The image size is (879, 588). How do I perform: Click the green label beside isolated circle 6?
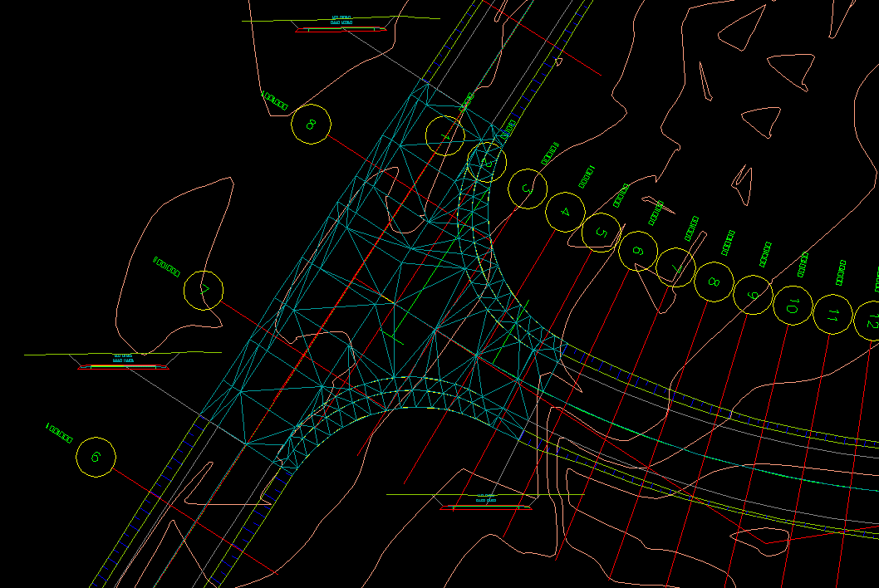[x=59, y=432]
